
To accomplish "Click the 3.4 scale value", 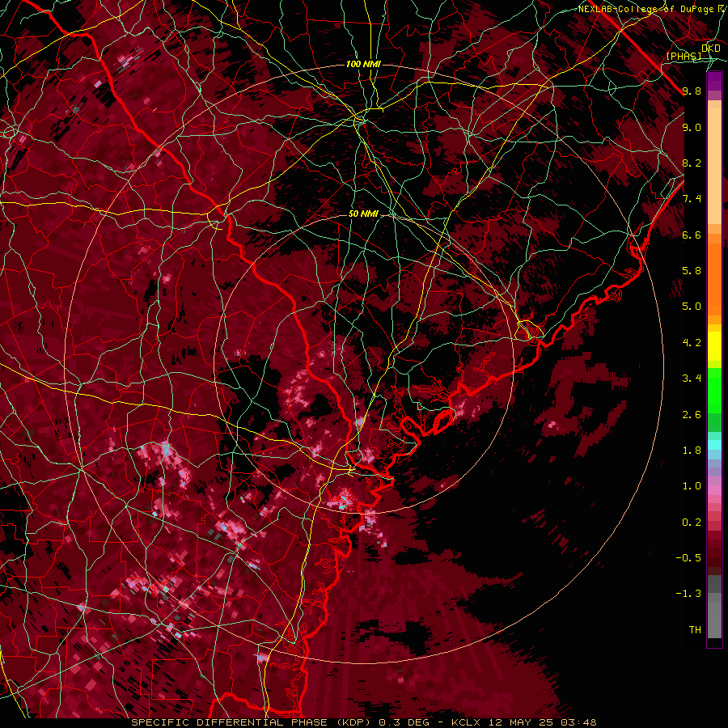I will (692, 379).
